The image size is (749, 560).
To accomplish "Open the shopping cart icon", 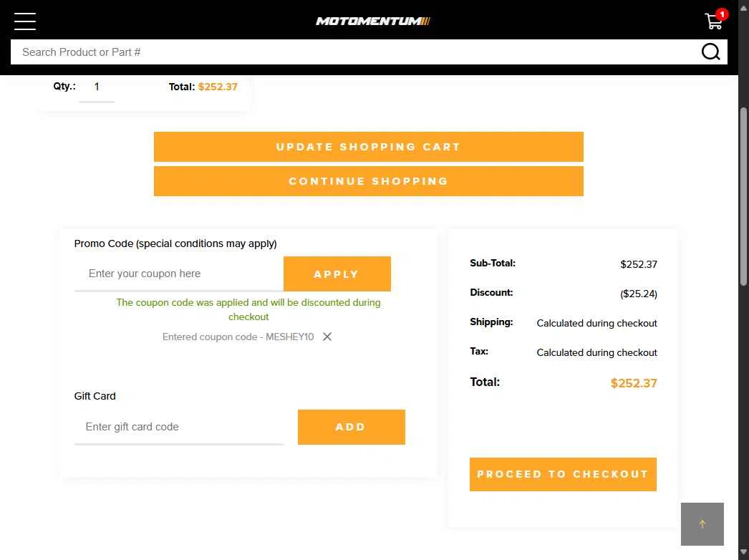I will click(715, 19).
